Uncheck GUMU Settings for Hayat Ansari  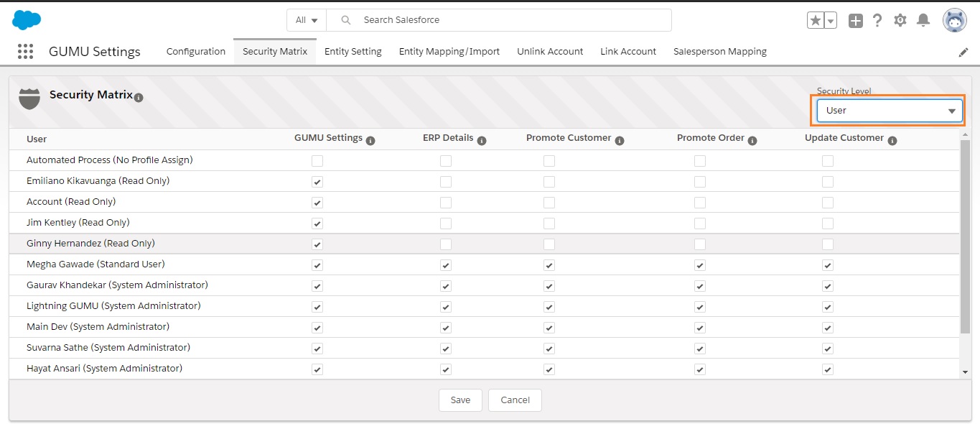click(317, 369)
